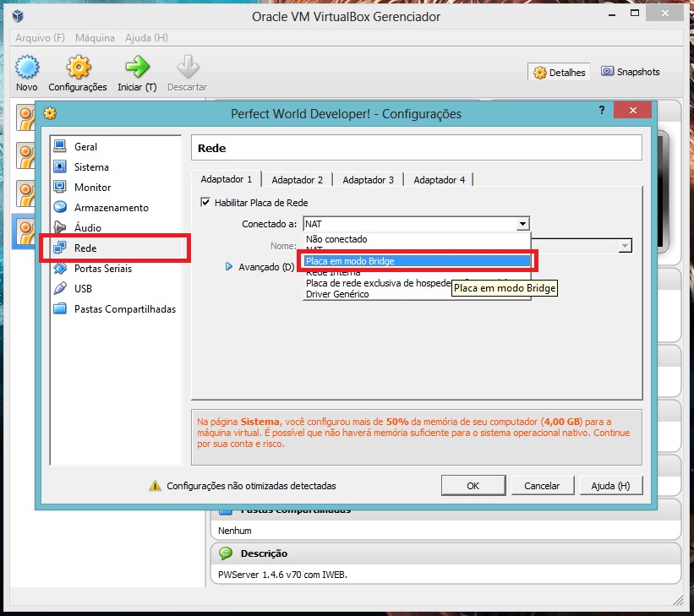Viewport: 694px width, 616px height.
Task: Open Configurações gear icon in toolbar
Action: [x=79, y=68]
